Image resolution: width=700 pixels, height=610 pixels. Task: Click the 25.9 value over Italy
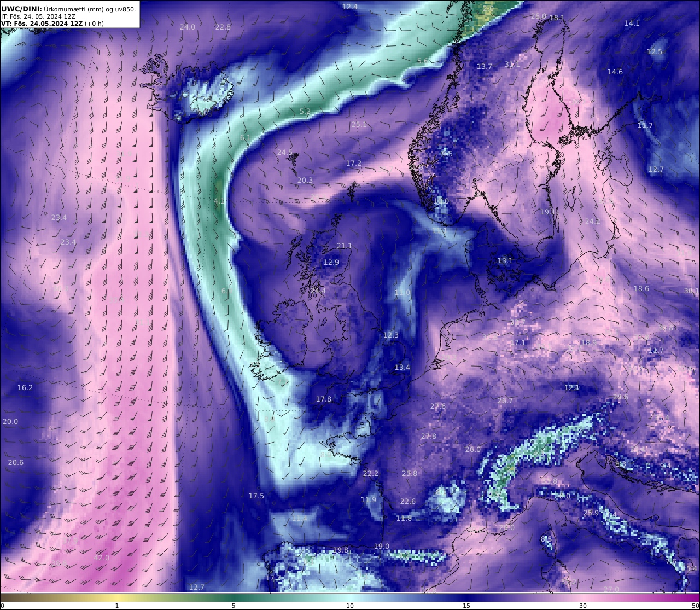(591, 513)
